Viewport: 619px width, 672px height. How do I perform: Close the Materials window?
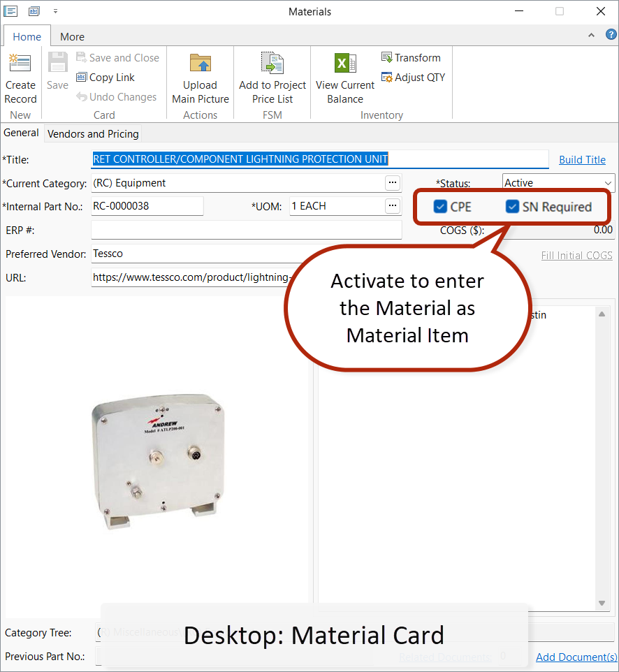pos(601,11)
